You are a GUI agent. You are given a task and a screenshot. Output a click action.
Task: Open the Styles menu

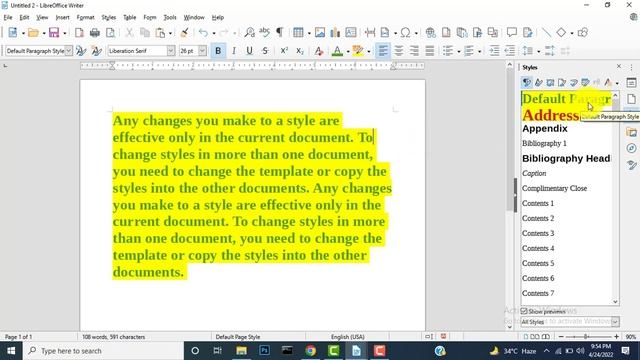click(109, 18)
